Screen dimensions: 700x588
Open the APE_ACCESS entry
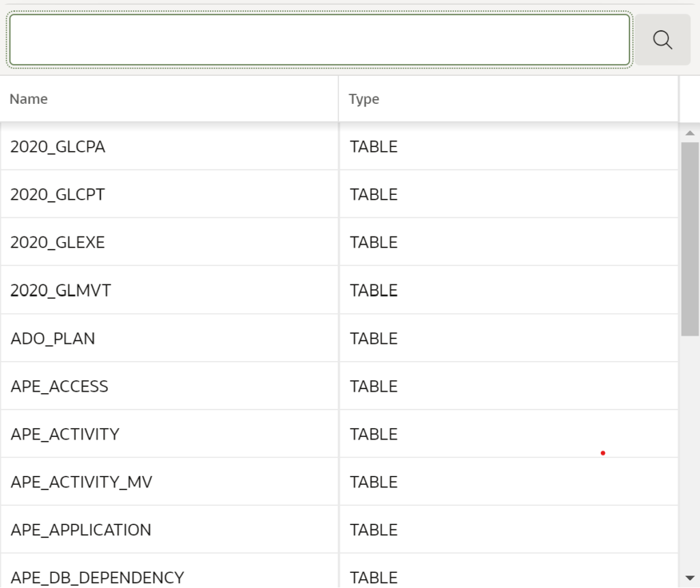pos(339,386)
